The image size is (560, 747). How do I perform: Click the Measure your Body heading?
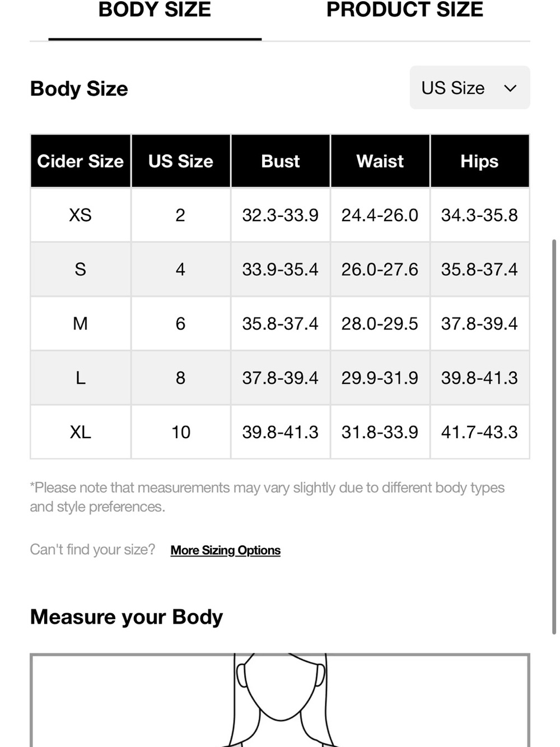coord(127,617)
